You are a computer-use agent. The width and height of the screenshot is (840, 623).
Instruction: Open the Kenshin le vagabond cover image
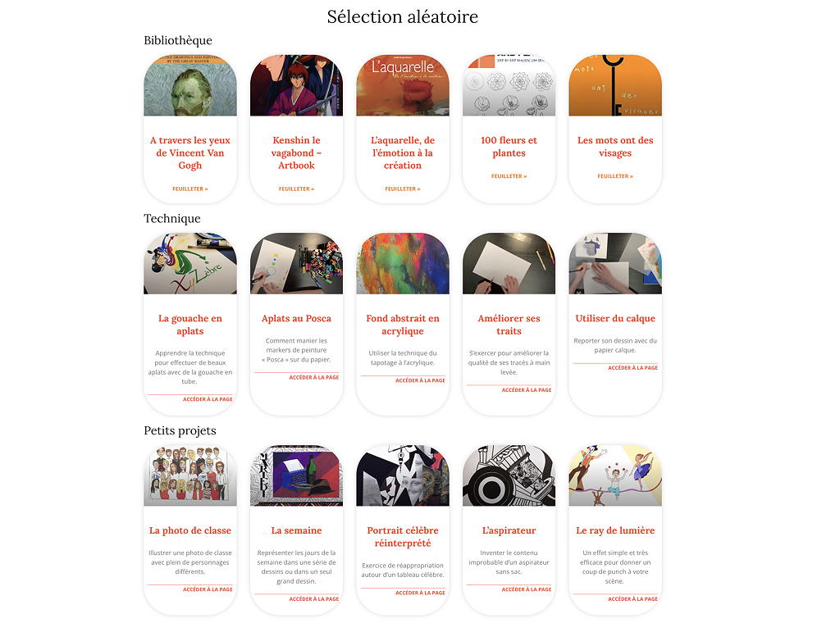click(x=296, y=85)
